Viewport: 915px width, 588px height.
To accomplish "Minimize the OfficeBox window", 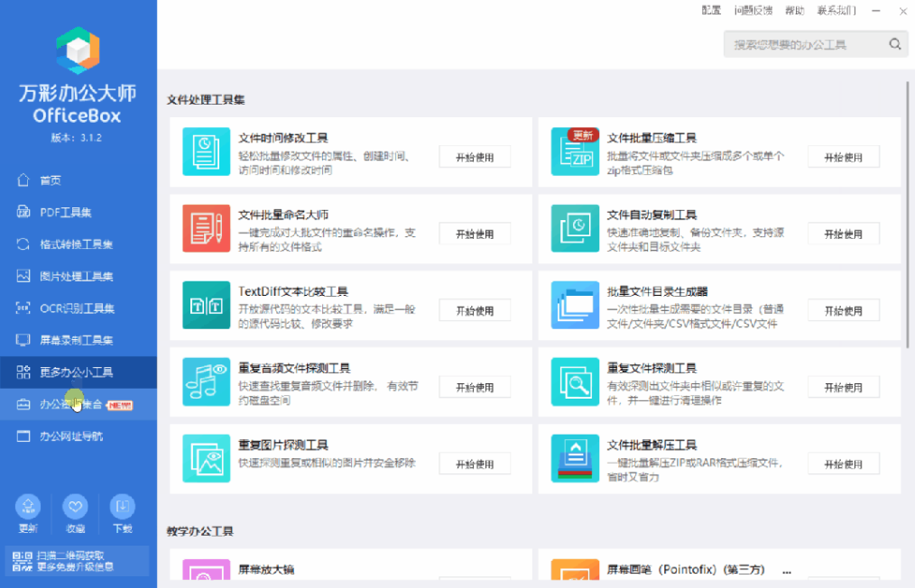I will (x=876, y=11).
